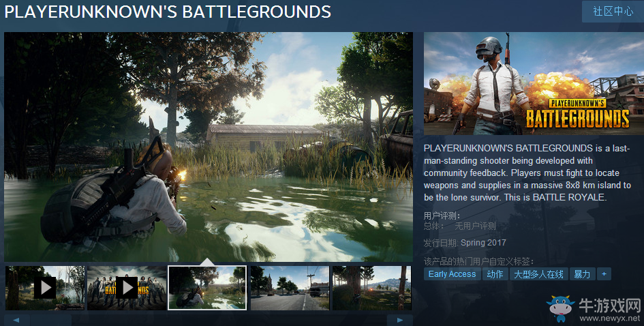Click the 发行日期 label

point(441,243)
